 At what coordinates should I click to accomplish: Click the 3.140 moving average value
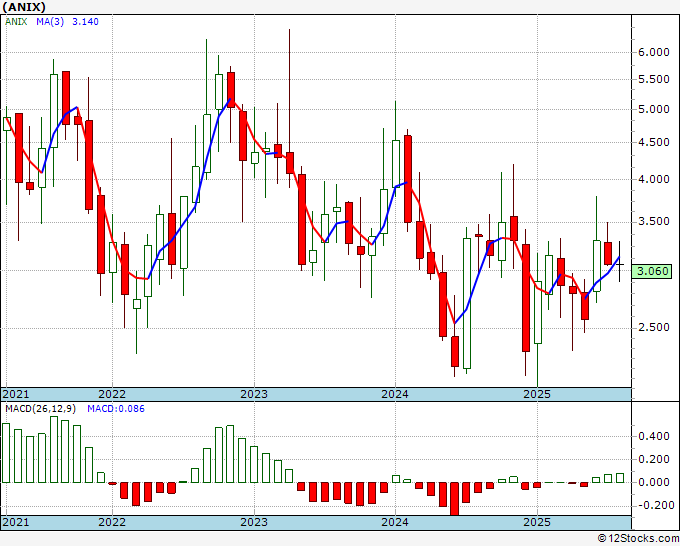[85, 22]
